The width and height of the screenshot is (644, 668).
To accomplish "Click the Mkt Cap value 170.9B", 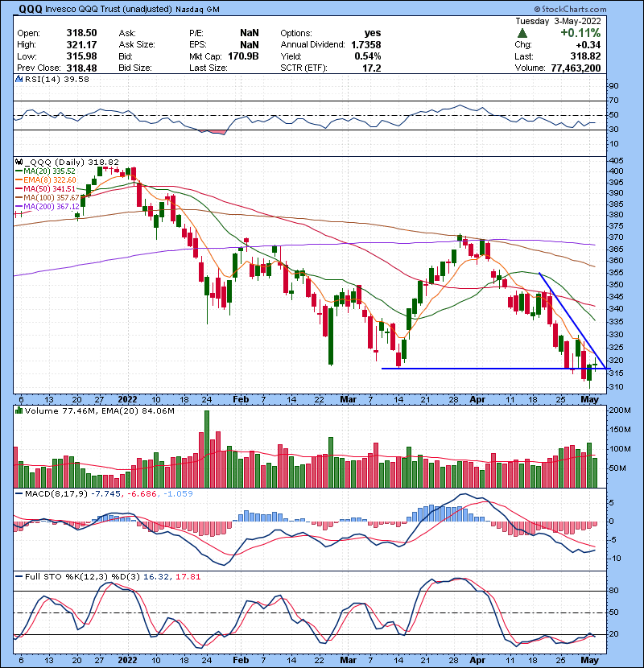I will [x=243, y=56].
